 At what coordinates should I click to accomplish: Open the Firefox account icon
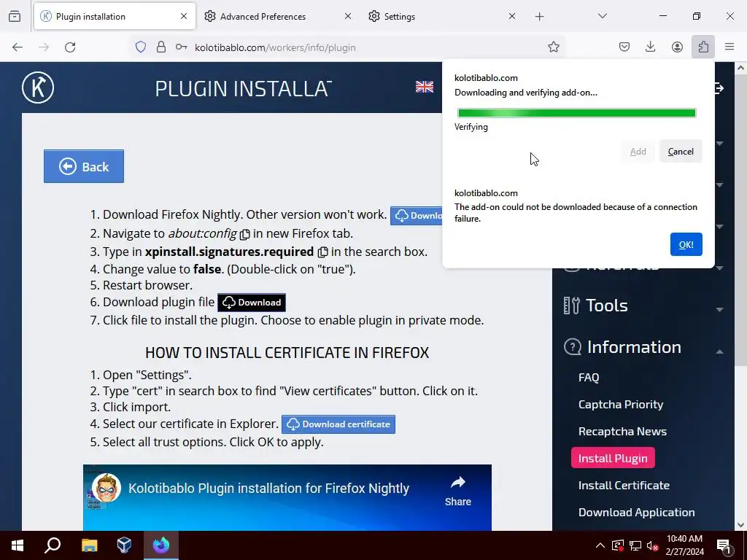(677, 47)
